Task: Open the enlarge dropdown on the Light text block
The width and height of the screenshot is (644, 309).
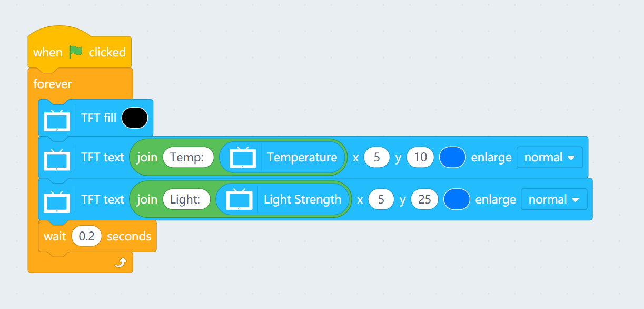Action: (553, 199)
